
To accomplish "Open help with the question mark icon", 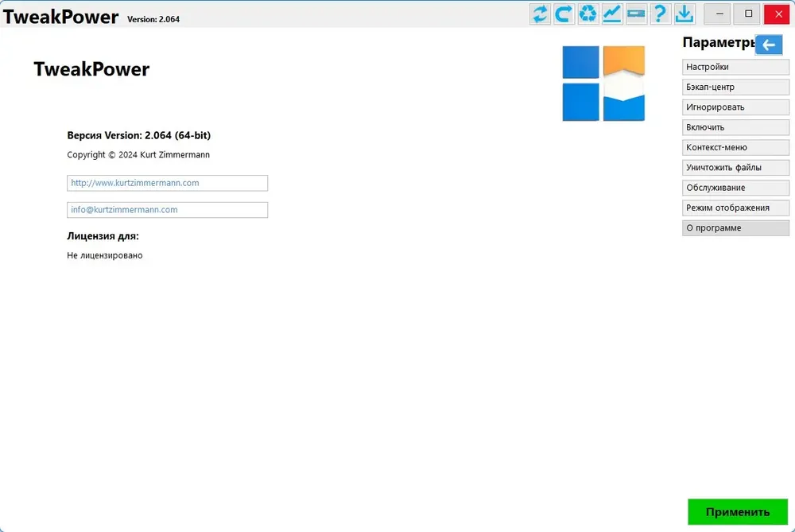I will point(660,14).
